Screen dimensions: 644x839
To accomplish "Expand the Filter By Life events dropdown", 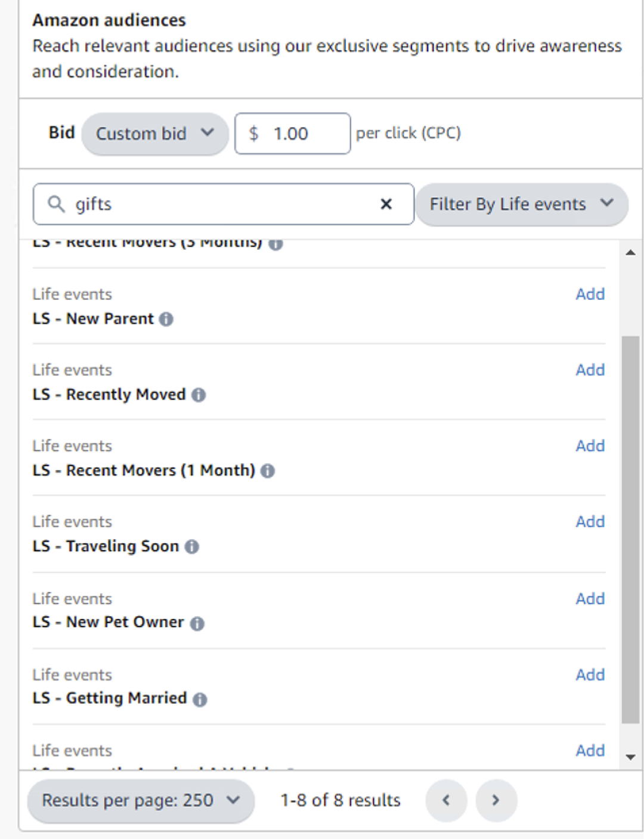I will (x=521, y=205).
